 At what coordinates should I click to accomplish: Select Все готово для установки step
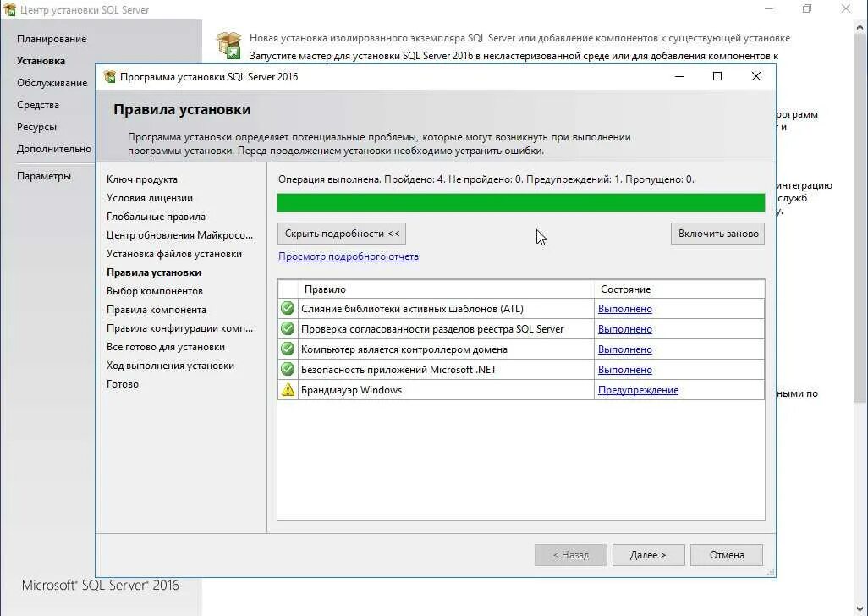[166, 347]
